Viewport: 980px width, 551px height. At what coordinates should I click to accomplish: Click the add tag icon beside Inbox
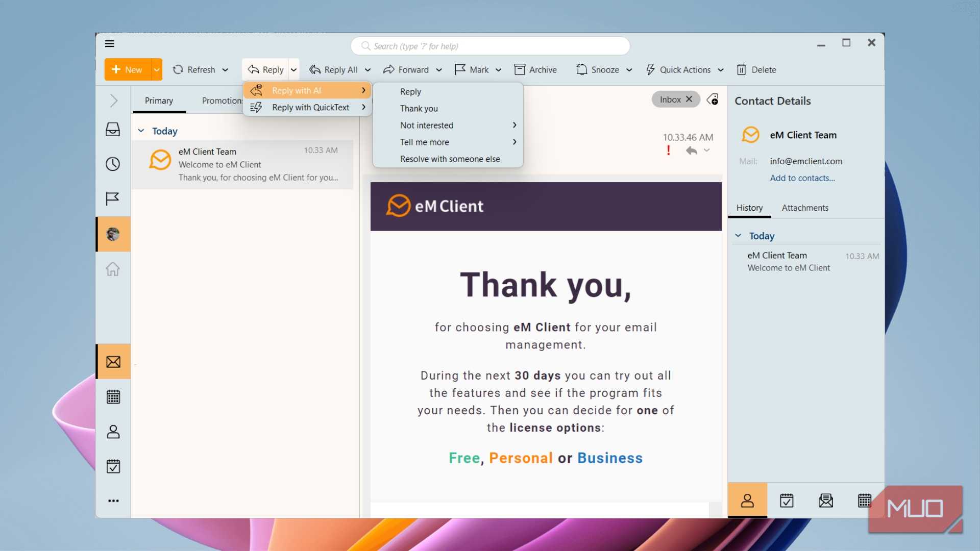click(x=713, y=99)
